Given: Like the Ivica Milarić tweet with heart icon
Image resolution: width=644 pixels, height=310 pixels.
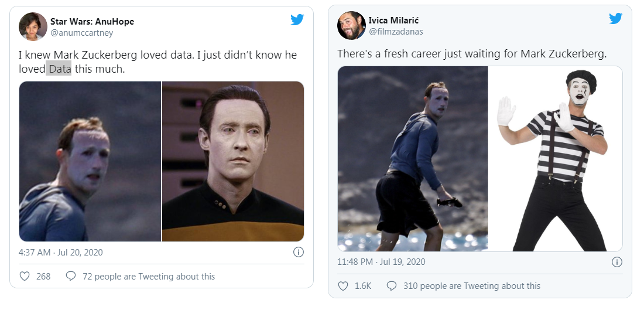Looking at the screenshot, I should click(343, 286).
